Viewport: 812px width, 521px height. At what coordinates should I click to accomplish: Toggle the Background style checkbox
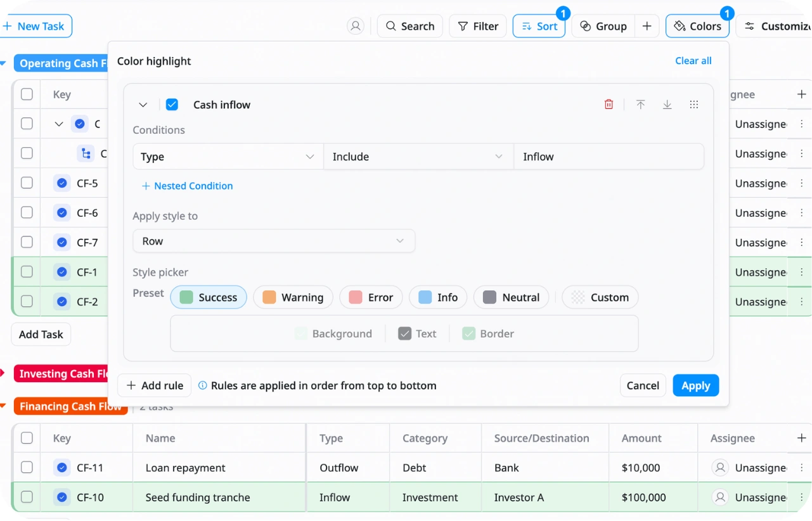click(301, 333)
